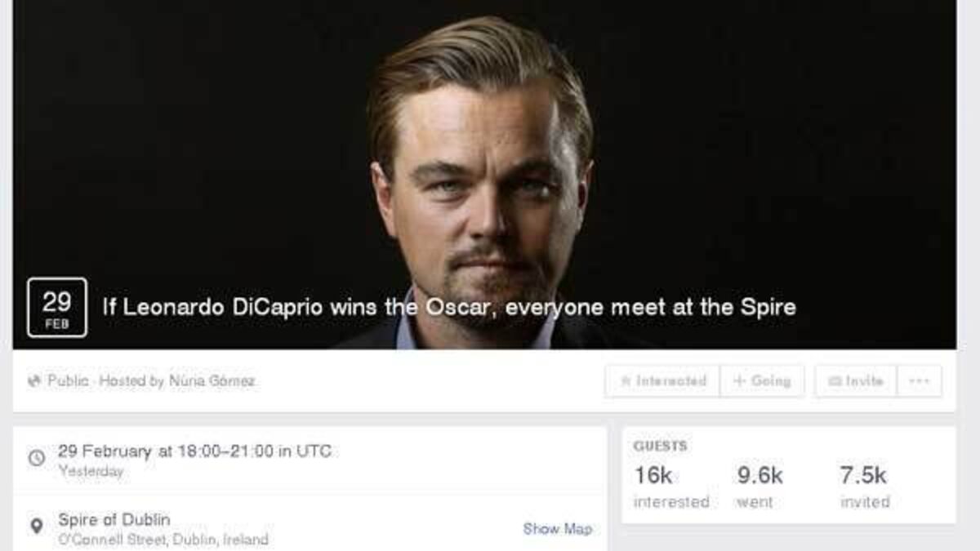Invite friends to the event

pos(855,381)
